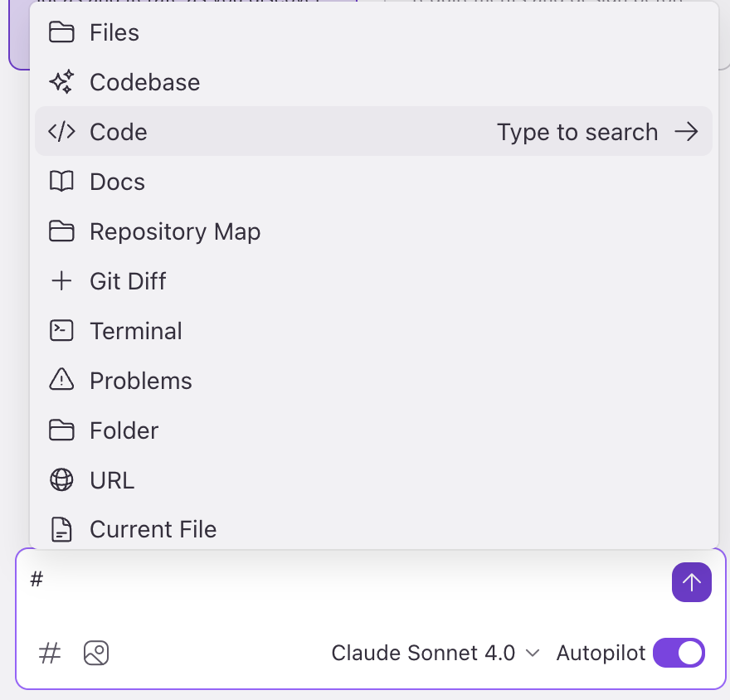This screenshot has height=700, width=730.
Task: Click the Autopilot label text
Action: pyautogui.click(x=601, y=653)
